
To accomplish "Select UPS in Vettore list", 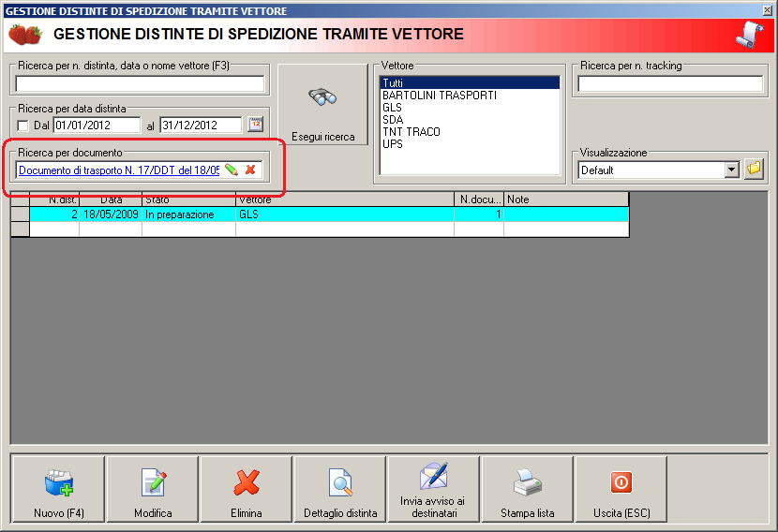I will click(x=470, y=144).
